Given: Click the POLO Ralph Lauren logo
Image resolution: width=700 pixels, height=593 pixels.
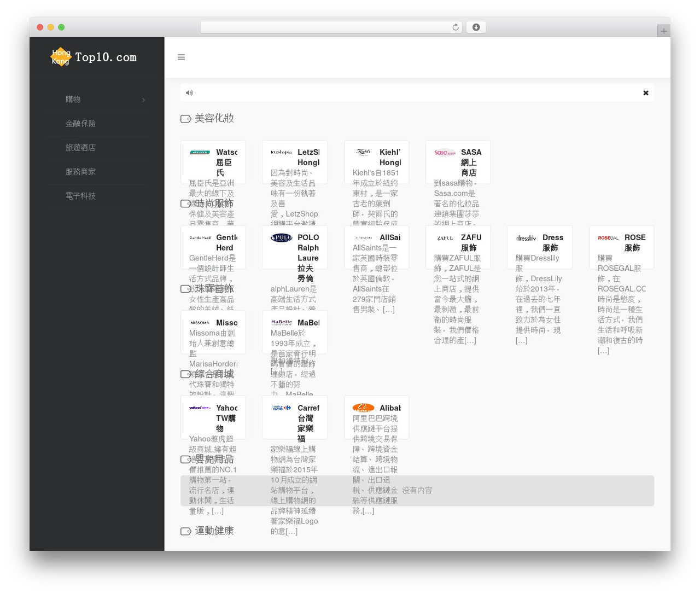Looking at the screenshot, I should (282, 238).
